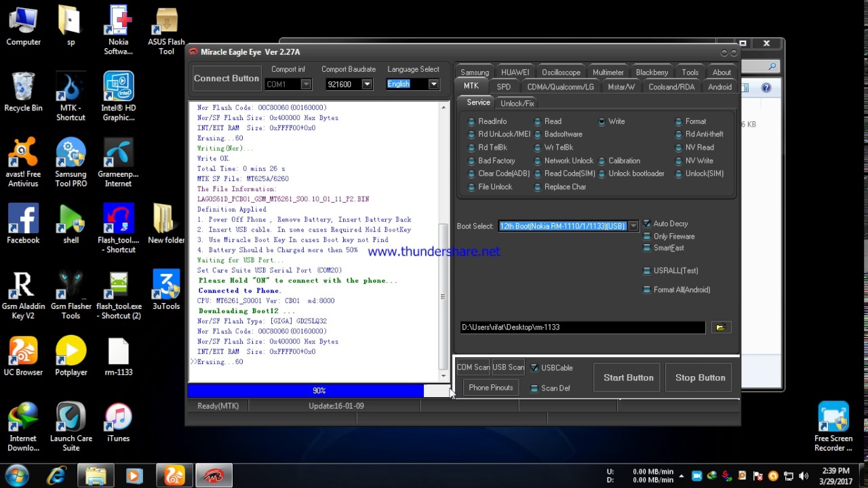The image size is (868, 488).
Task: Open Intel HD Graphics icon
Action: click(118, 97)
